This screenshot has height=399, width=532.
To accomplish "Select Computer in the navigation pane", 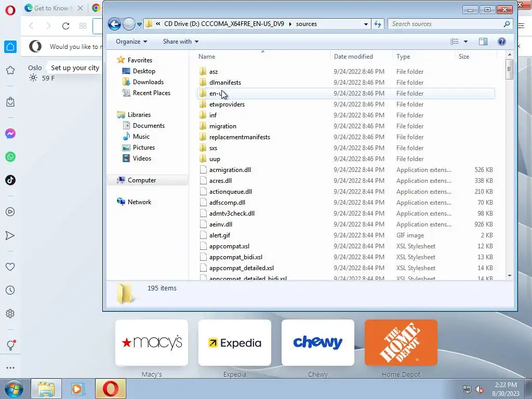I will (147, 180).
